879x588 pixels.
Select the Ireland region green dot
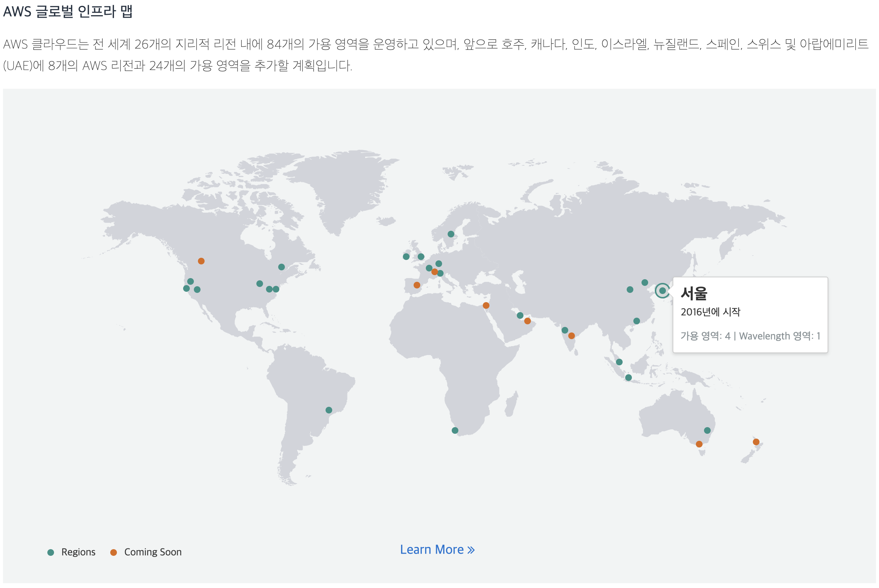coord(406,257)
